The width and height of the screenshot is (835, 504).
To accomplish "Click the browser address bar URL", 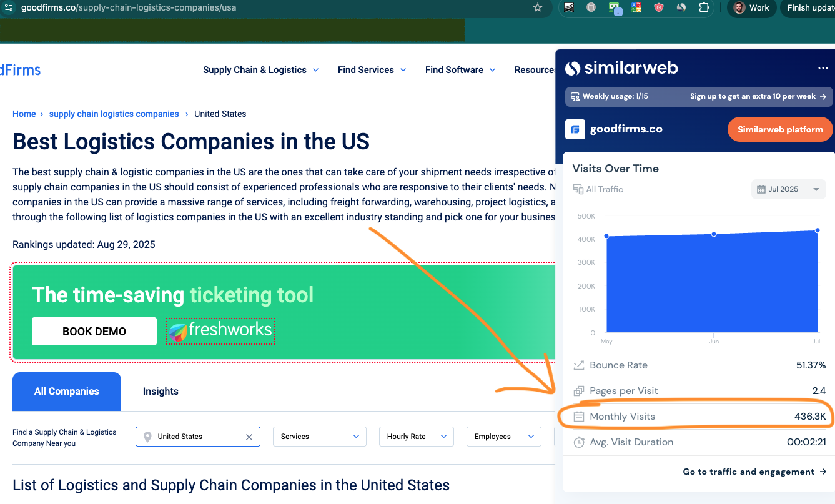I will click(x=128, y=7).
